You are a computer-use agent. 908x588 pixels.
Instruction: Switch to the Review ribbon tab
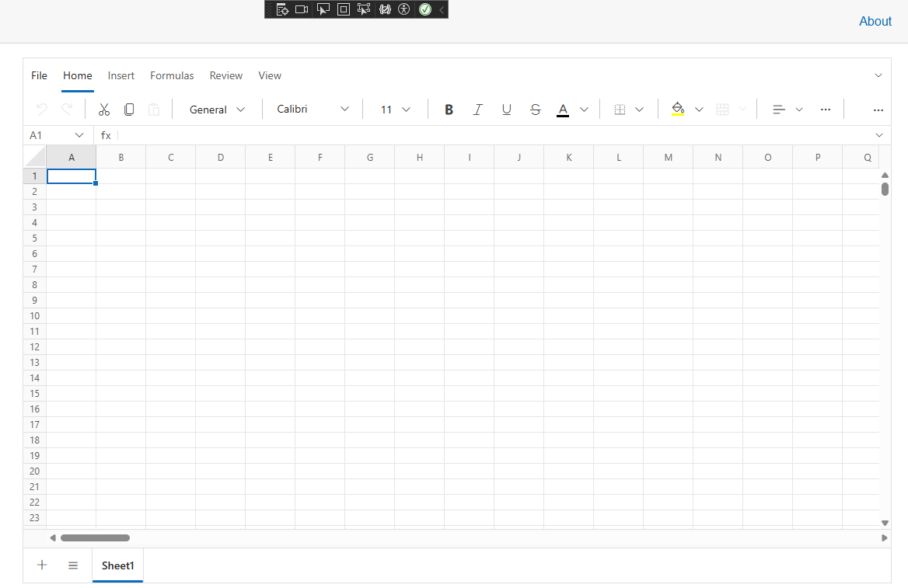point(226,76)
